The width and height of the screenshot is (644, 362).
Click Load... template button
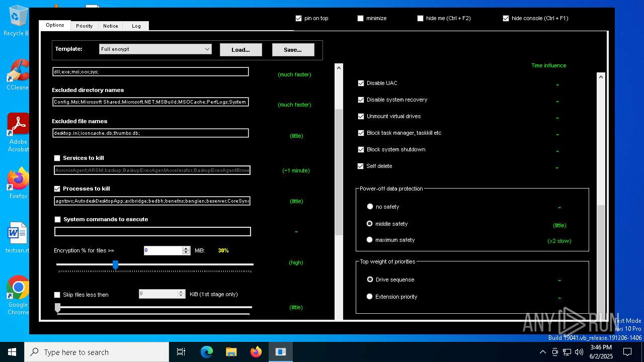[240, 49]
